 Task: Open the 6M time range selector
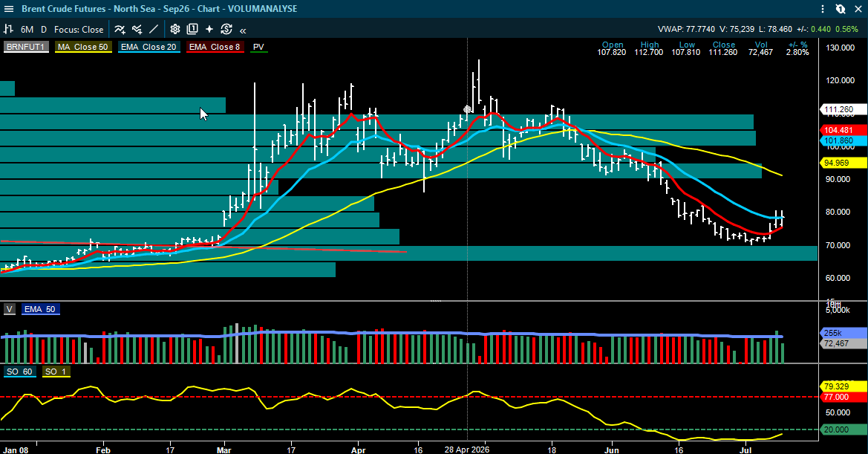(x=27, y=29)
